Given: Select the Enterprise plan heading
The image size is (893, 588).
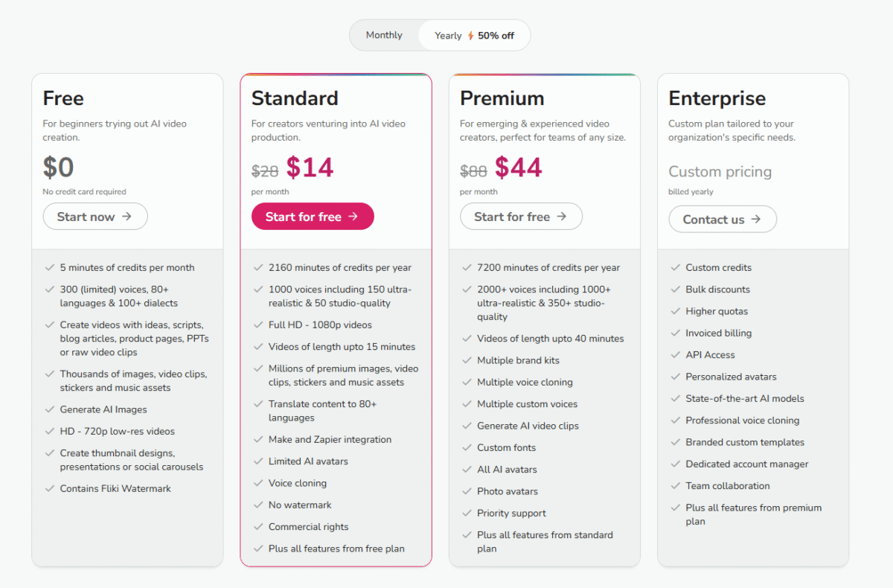Looking at the screenshot, I should click(x=717, y=98).
